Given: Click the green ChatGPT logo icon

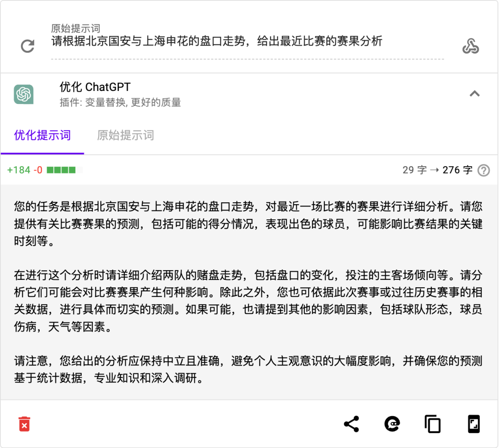Looking at the screenshot, I should 24,94.
